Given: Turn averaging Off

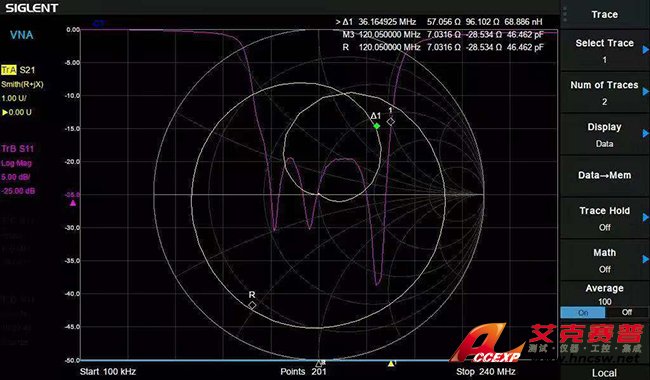Looking at the screenshot, I should (626, 312).
